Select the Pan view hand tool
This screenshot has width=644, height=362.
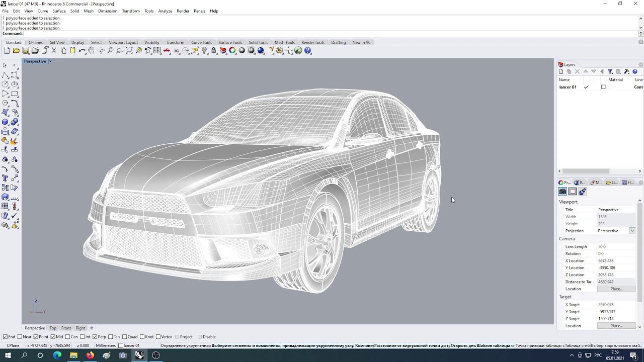pos(91,51)
